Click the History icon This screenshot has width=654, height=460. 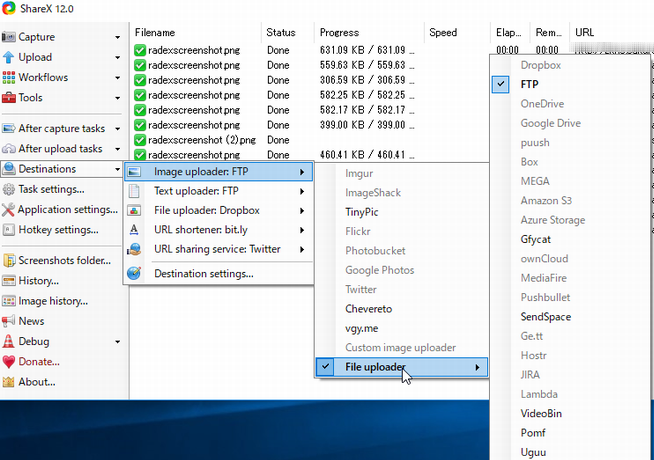pos(9,281)
